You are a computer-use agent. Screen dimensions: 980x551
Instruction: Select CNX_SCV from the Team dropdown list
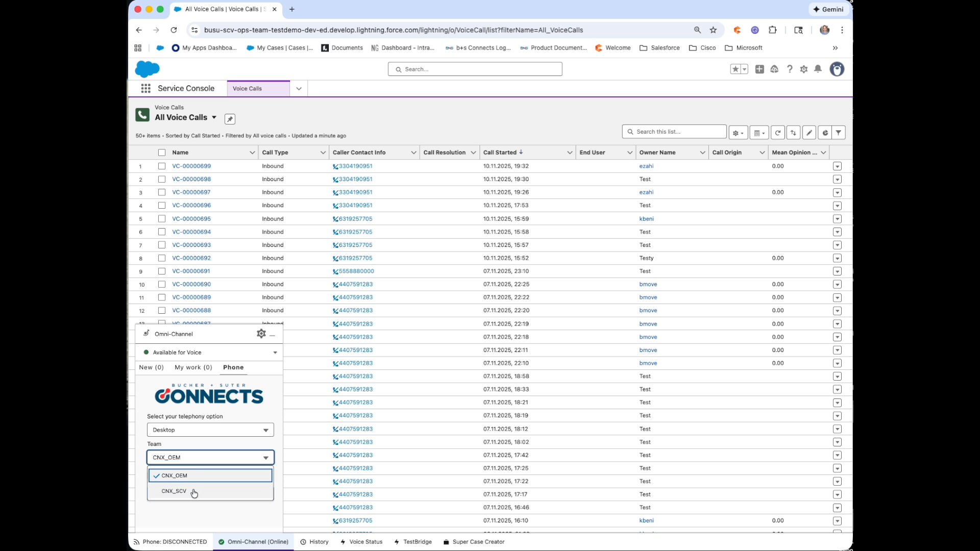(x=174, y=491)
